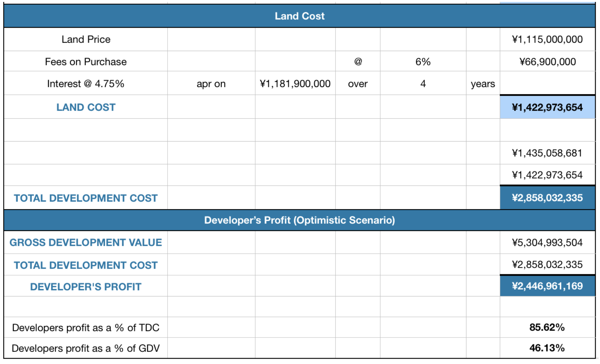Click the ¥1,435,058,681 value cell

pyautogui.click(x=547, y=153)
